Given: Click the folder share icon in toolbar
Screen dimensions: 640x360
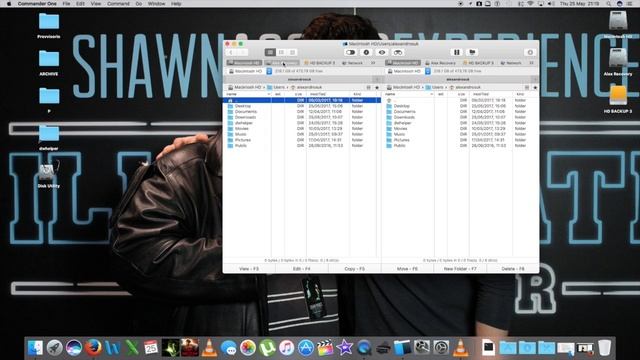Looking at the screenshot, I should point(472,52).
